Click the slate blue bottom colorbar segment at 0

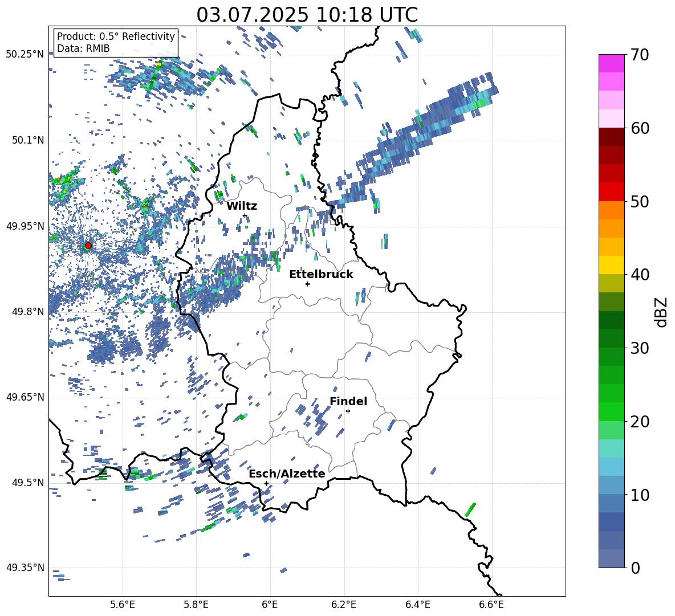pyautogui.click(x=611, y=558)
